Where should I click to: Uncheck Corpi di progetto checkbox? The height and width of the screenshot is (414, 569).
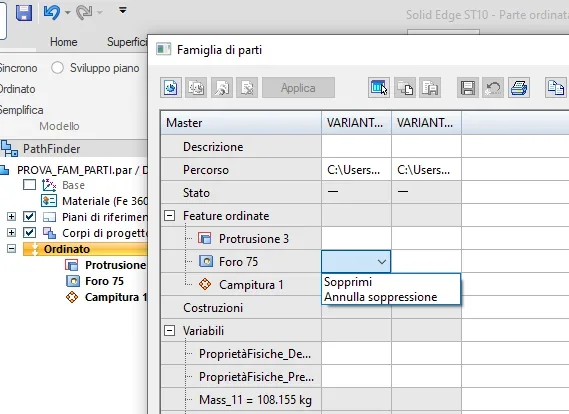[x=29, y=233]
